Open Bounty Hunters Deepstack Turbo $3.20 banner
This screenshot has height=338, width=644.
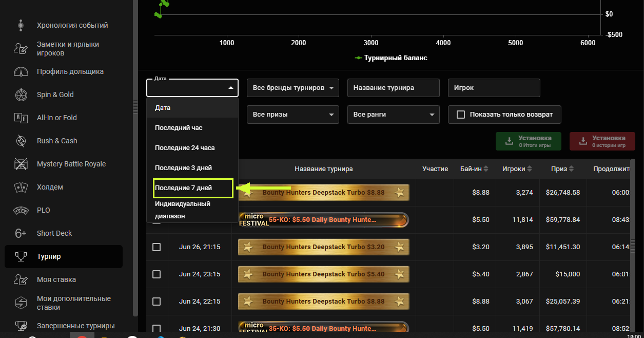[324, 247]
